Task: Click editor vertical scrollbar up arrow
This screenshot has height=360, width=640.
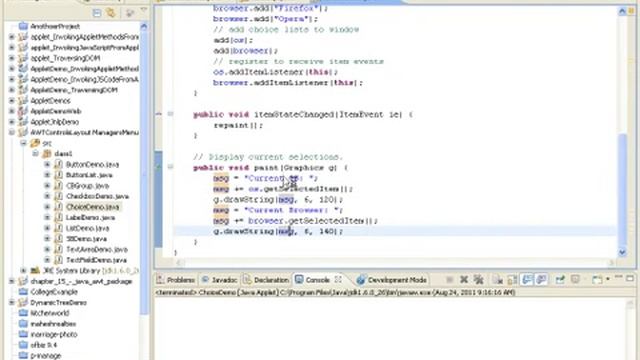Action: [622, 11]
